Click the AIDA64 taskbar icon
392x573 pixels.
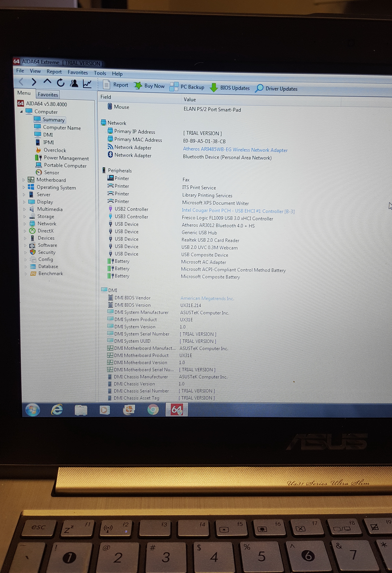(177, 410)
